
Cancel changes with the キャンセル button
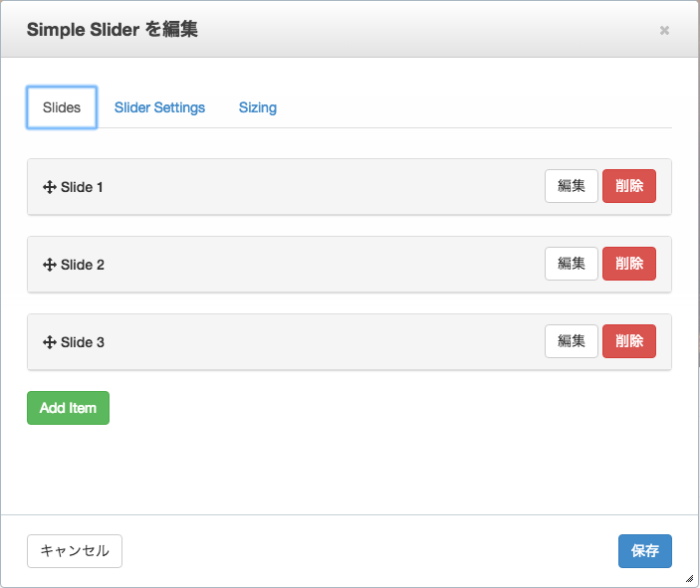tap(75, 551)
